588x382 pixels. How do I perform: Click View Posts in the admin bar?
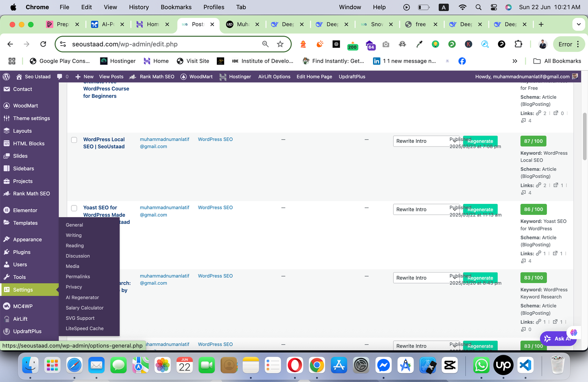pyautogui.click(x=111, y=77)
